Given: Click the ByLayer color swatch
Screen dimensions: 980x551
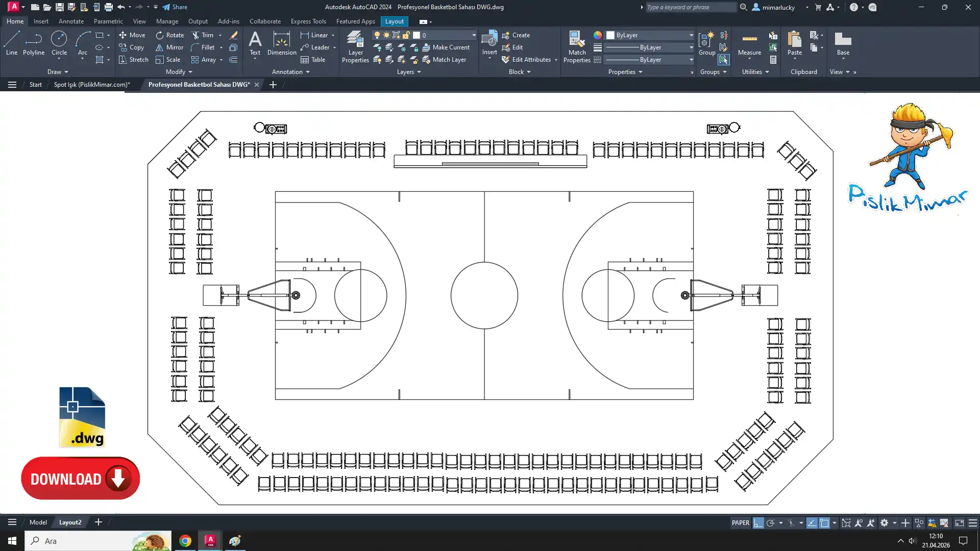Looking at the screenshot, I should (610, 35).
